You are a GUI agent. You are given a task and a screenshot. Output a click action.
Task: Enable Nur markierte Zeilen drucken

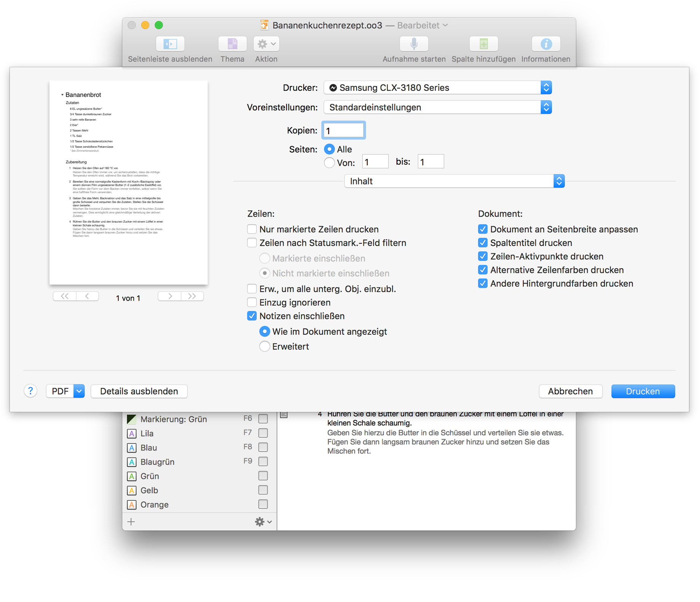[x=252, y=229]
